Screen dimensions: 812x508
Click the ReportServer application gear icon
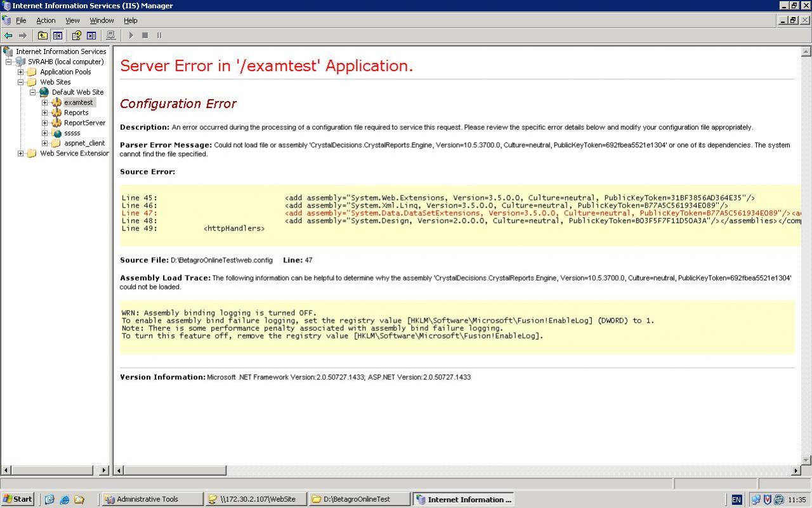56,123
